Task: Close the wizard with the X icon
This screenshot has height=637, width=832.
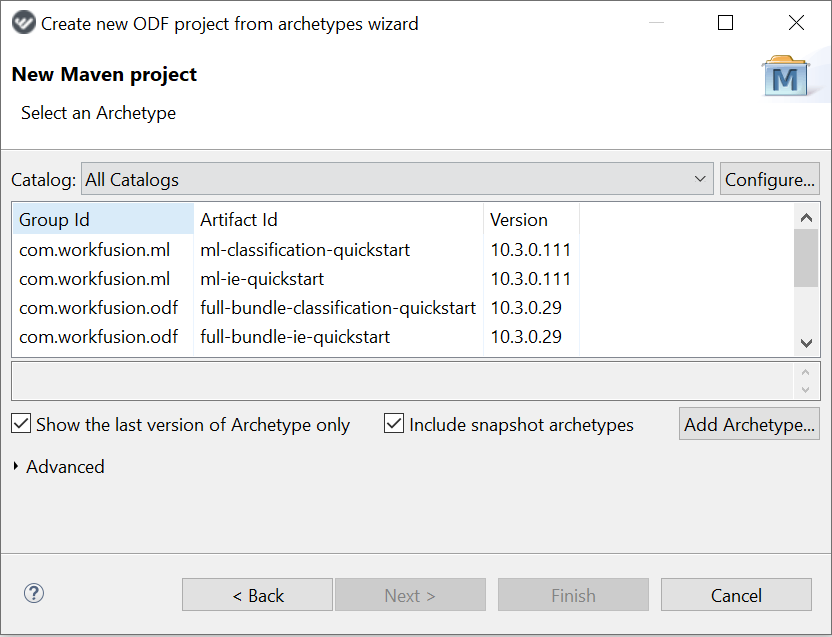Action: [x=796, y=23]
